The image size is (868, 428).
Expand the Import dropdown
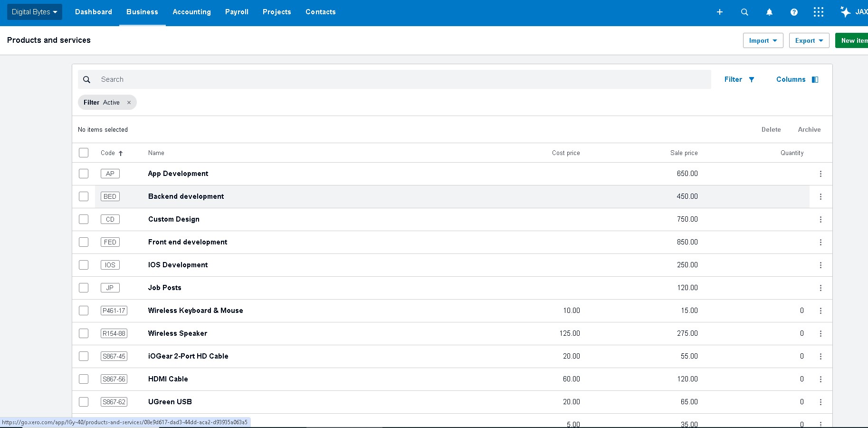[763, 40]
